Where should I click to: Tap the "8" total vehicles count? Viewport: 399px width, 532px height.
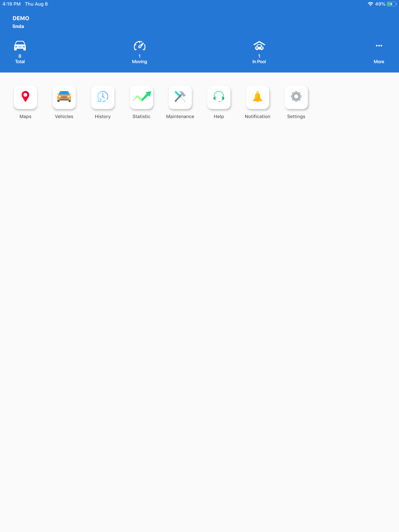coord(20,56)
